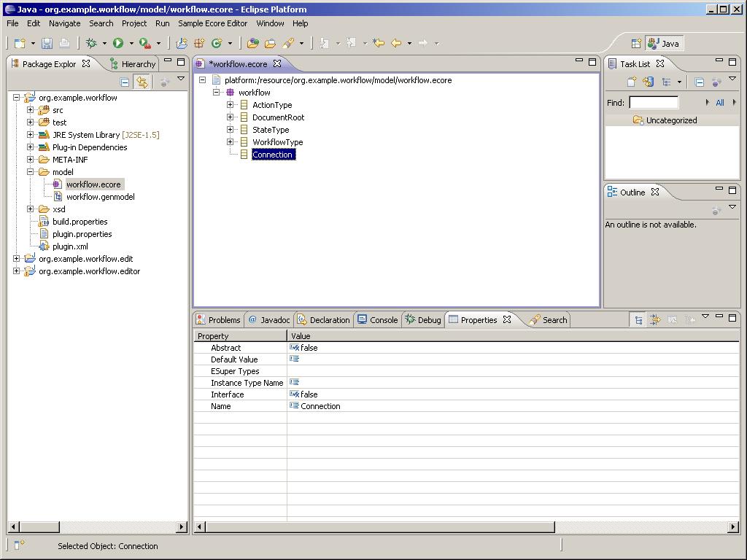Click the Debug bug icon in toolbar
Screen dimensions: 747x560
91,43
